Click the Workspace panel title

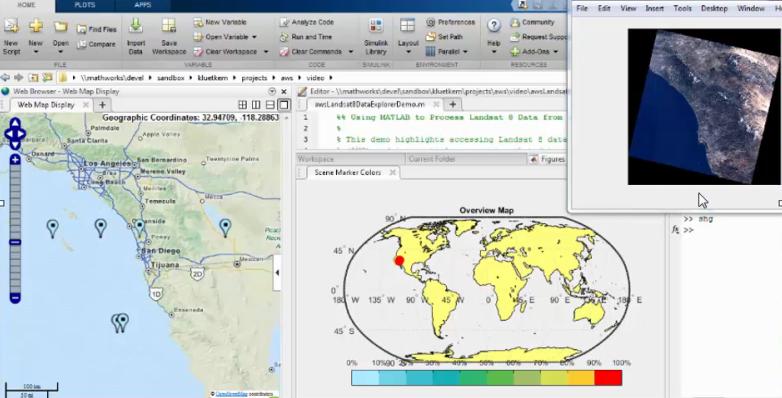[316, 159]
